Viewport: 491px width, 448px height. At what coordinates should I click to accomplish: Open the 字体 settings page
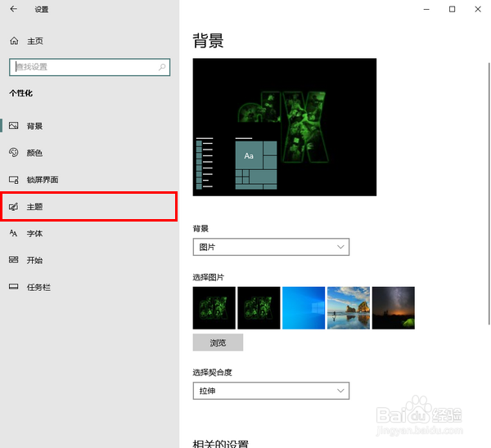pos(89,233)
